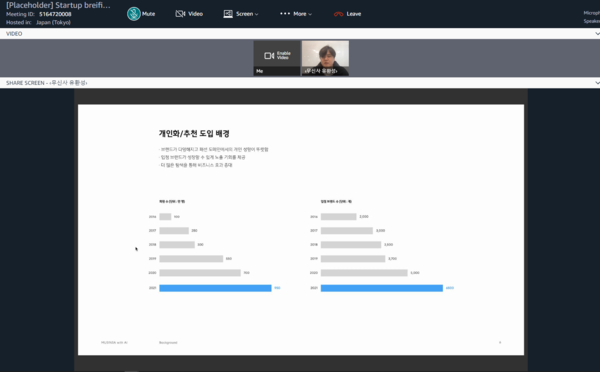Click the "Hosted in: Japan (Tokyo)" text
Viewport: 600px width, 372px height.
point(38,22)
